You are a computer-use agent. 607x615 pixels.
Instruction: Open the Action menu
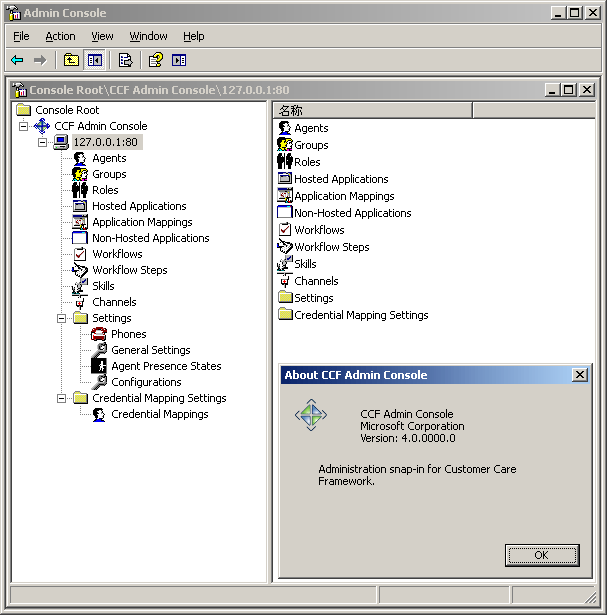tap(60, 36)
